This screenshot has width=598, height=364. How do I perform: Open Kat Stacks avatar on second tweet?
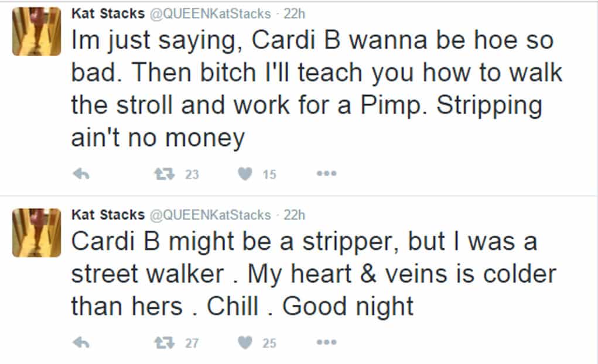(36, 232)
